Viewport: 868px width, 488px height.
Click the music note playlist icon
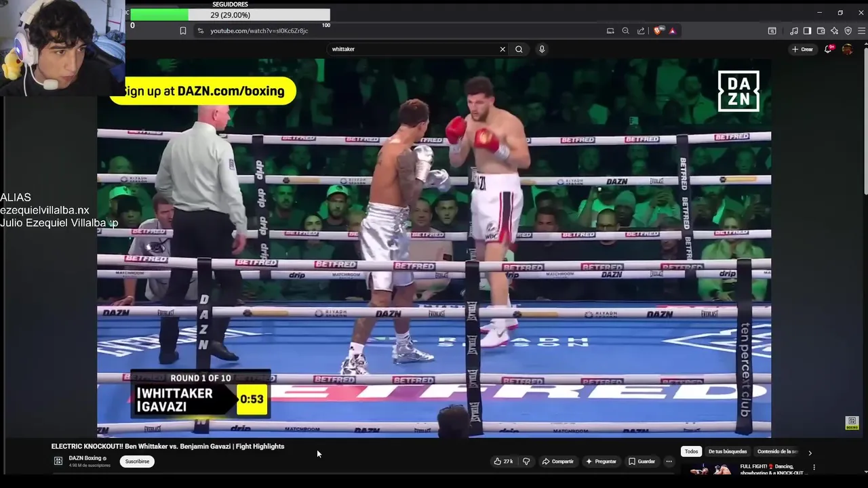(x=794, y=30)
